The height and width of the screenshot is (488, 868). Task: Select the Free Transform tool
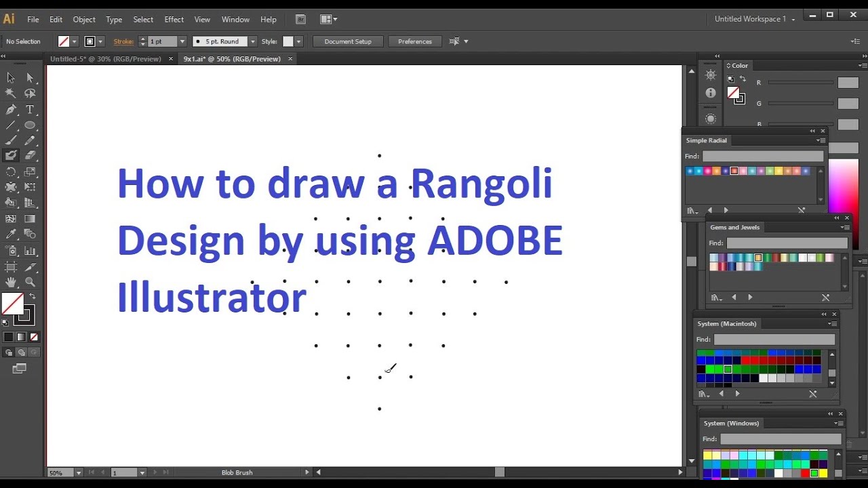click(x=30, y=187)
